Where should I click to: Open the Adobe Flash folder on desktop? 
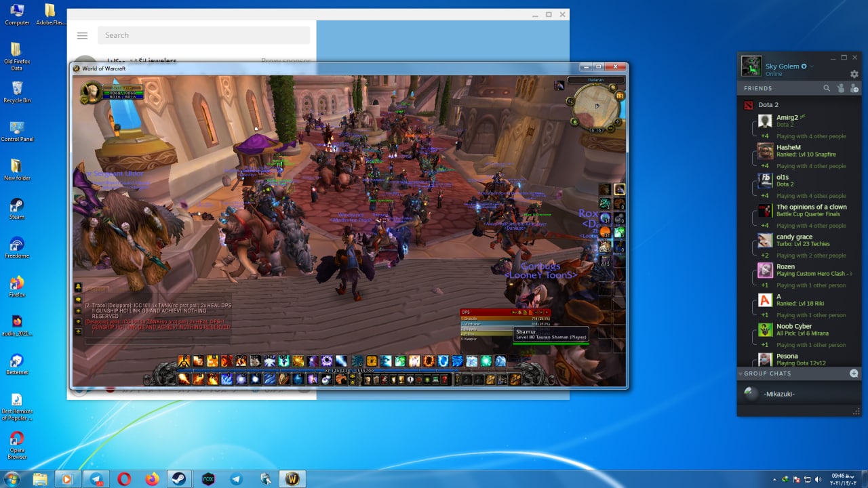tap(50, 14)
